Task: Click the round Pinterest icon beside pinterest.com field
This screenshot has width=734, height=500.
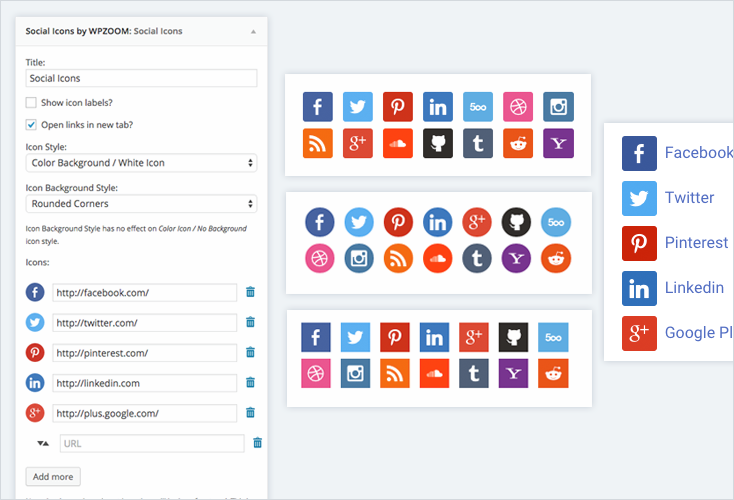Action: [35, 353]
